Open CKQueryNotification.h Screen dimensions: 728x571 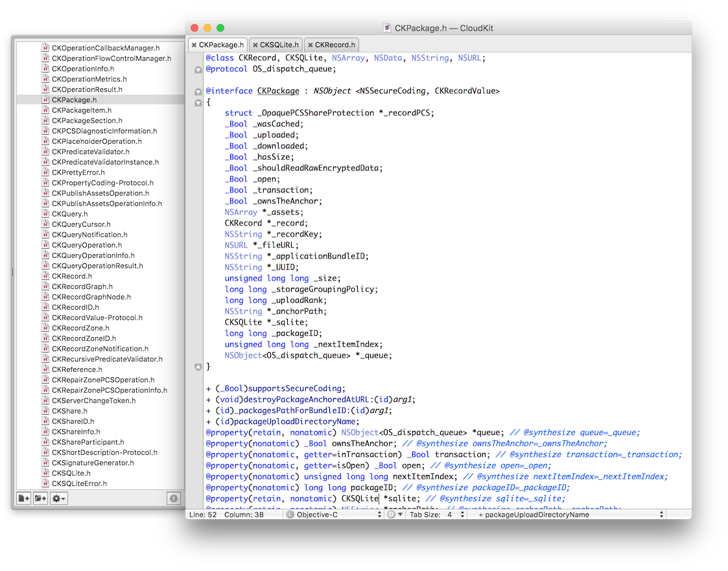[x=89, y=235]
